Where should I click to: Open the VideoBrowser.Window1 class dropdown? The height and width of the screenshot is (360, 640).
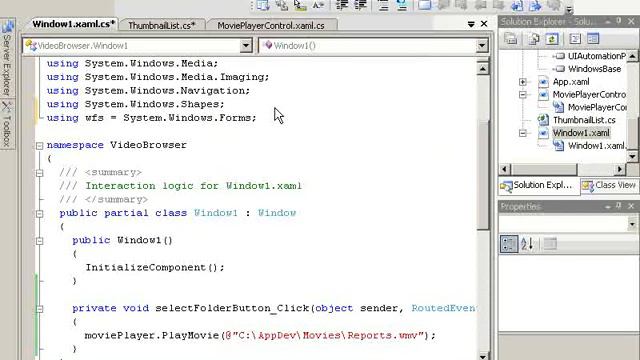(246, 45)
